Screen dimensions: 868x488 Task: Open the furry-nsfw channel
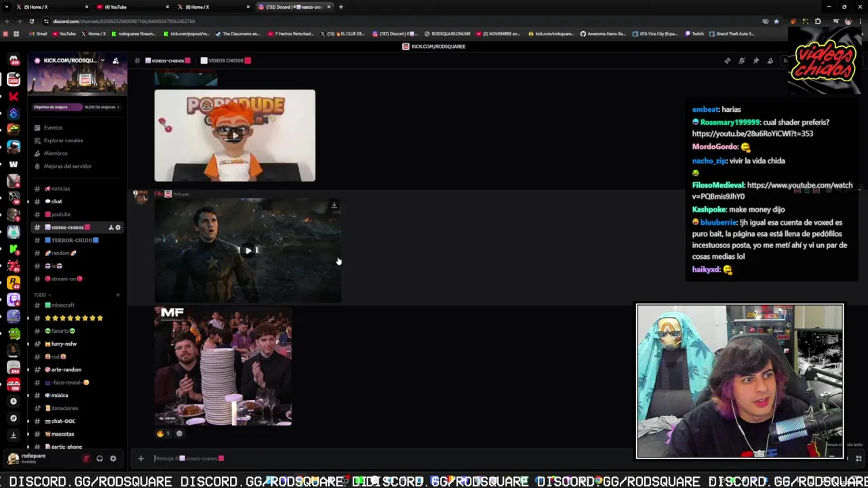(76, 344)
